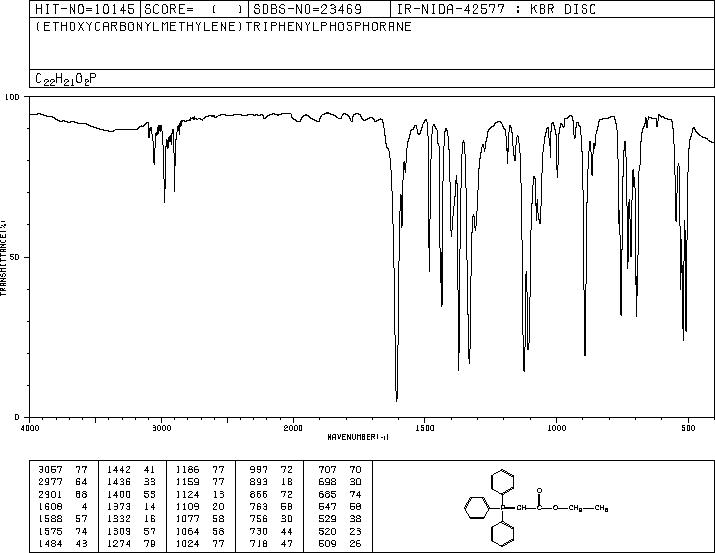This screenshot has width=715, height=553.
Task: Select peak entry 1064 in table
Action: click(x=200, y=532)
